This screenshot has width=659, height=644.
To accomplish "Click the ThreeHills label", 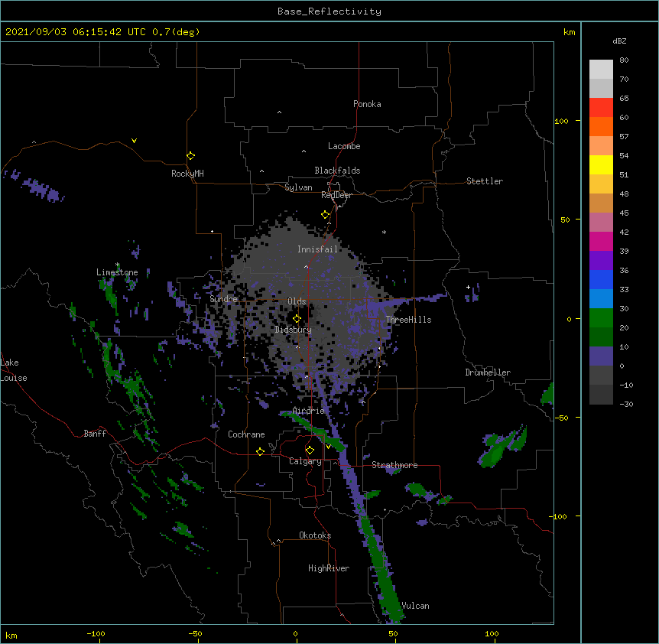I will (408, 320).
